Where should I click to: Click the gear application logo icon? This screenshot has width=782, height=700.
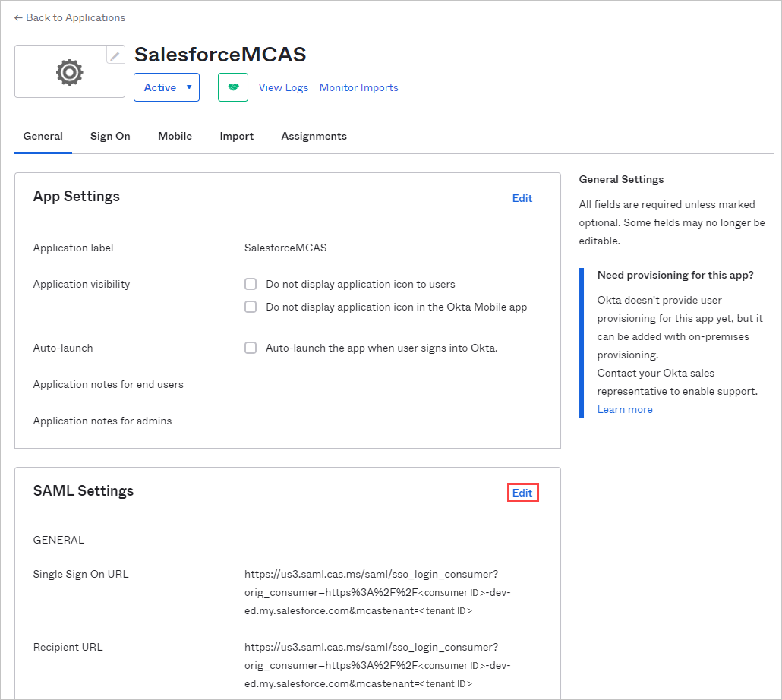(69, 71)
